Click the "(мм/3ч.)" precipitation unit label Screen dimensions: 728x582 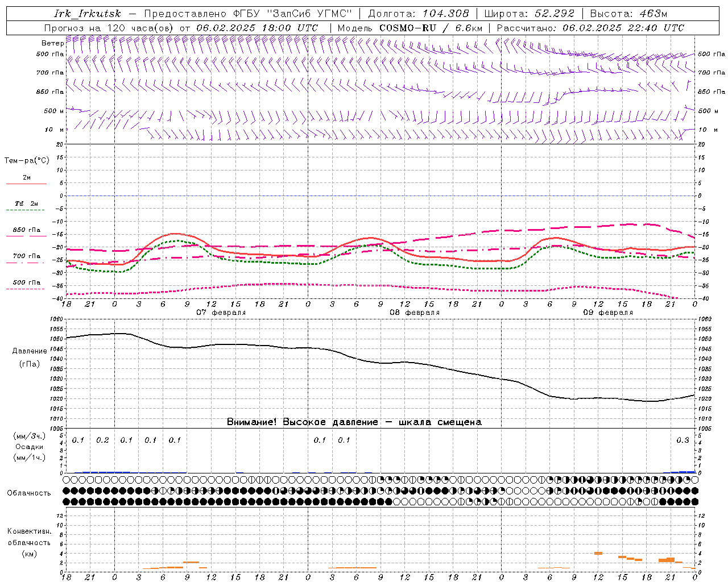tap(30, 436)
